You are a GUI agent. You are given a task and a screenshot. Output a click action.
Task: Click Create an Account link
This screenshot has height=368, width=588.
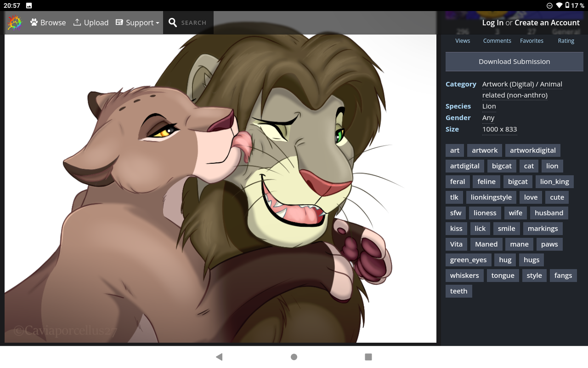point(547,23)
